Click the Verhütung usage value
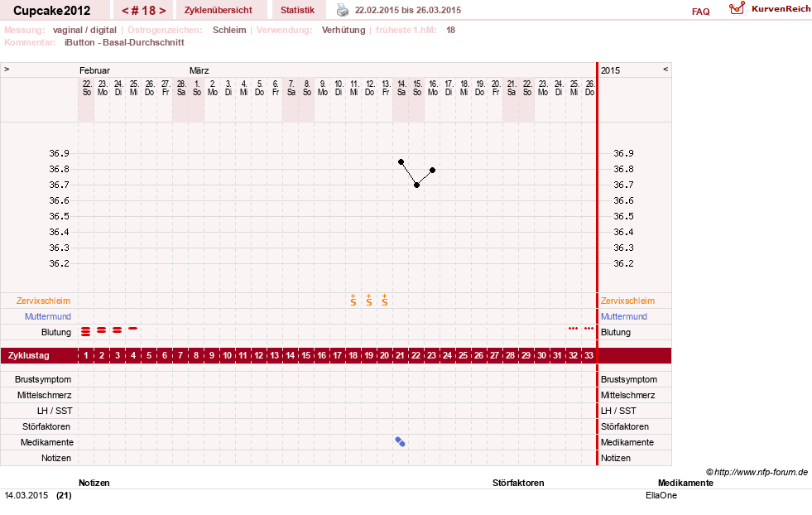Screen dimensions: 812x515 point(344,30)
